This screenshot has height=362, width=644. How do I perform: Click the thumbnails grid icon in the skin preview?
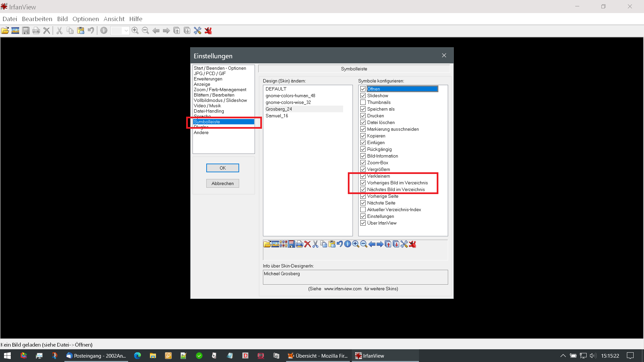tap(283, 244)
